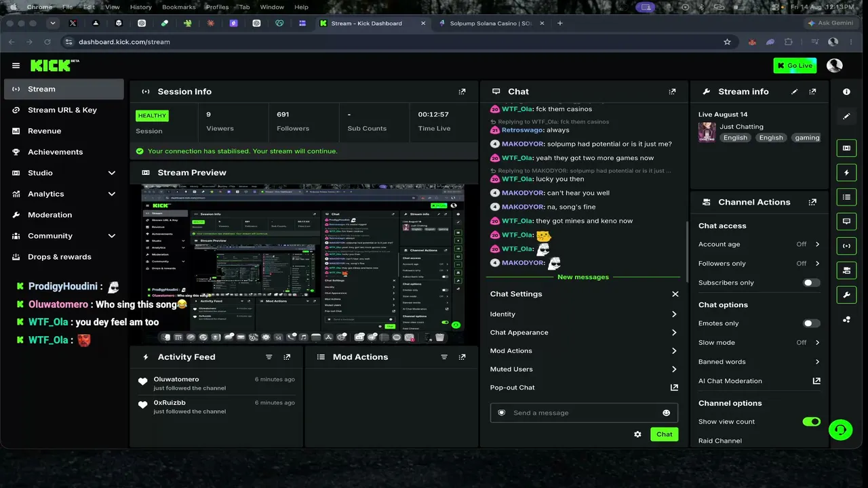
Task: Open Identity chat settings
Action: click(x=584, y=314)
